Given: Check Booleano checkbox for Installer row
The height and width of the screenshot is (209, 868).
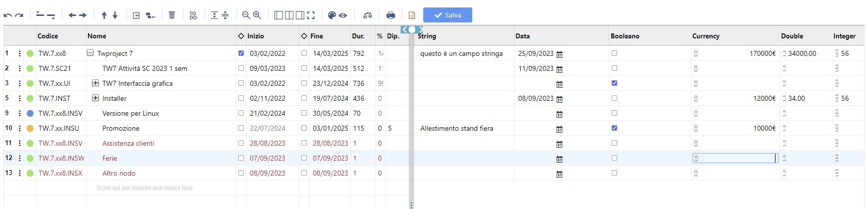Looking at the screenshot, I should (614, 98).
